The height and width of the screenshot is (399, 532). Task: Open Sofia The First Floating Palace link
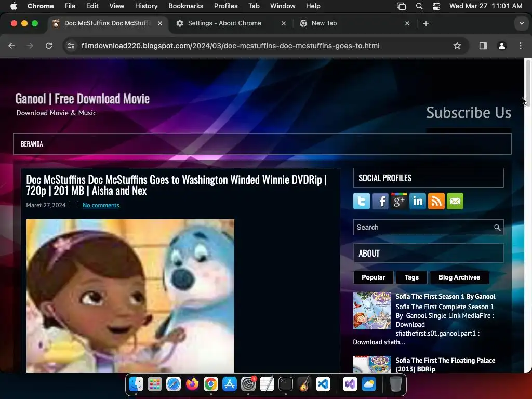point(445,364)
